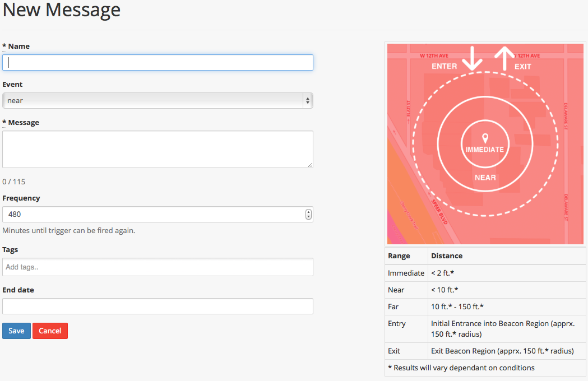Set focus on the Frequency field showing 480
This screenshot has height=381, width=588.
click(x=158, y=214)
